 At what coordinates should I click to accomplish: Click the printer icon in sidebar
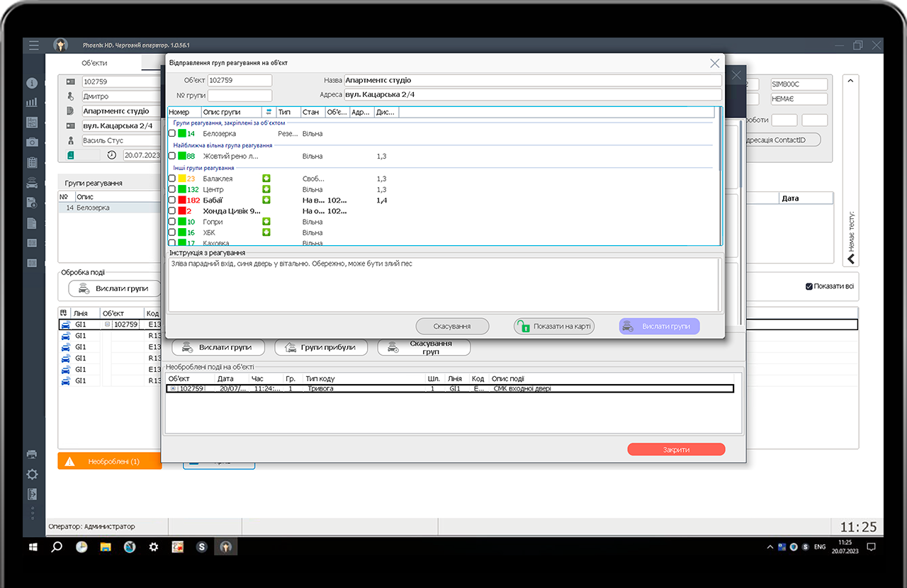[x=32, y=453]
